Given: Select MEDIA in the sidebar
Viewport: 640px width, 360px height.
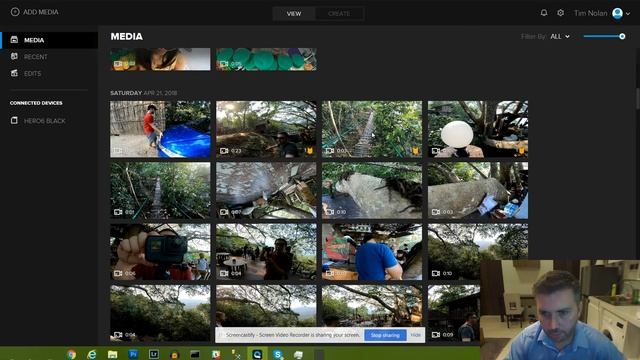Looking at the screenshot, I should pyautogui.click(x=49, y=40).
